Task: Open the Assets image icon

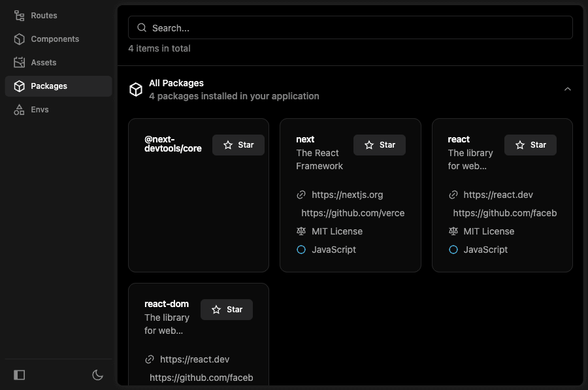Action: click(x=19, y=62)
